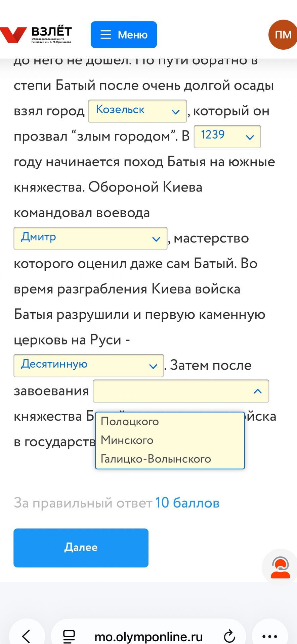
Task: Click the Далее button
Action: click(81, 548)
